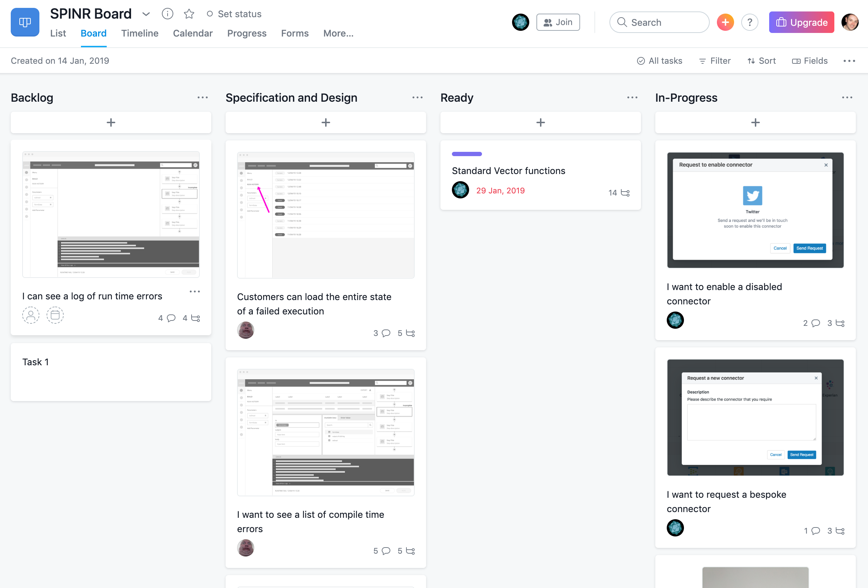Click the progress bar on Standard Vector functions
The image size is (868, 588).
pos(467,154)
